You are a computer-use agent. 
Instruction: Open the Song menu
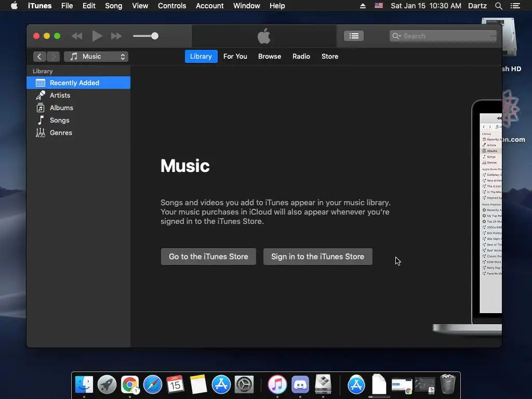click(113, 6)
